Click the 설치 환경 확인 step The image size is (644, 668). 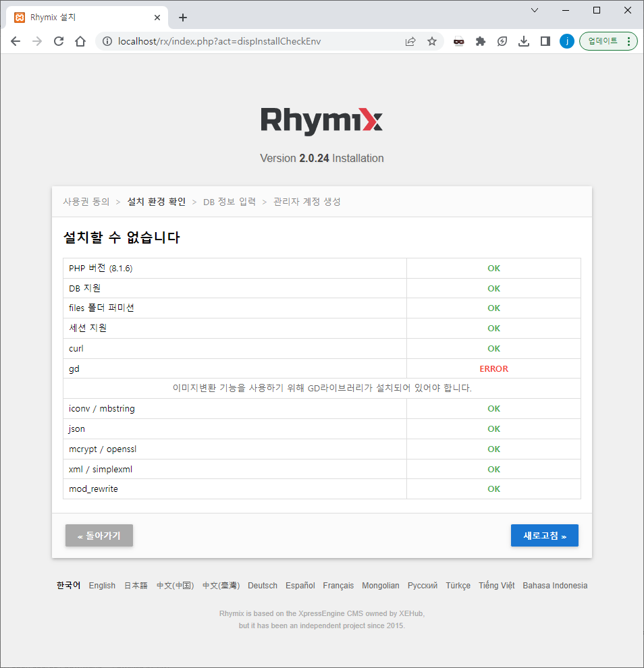pos(157,202)
